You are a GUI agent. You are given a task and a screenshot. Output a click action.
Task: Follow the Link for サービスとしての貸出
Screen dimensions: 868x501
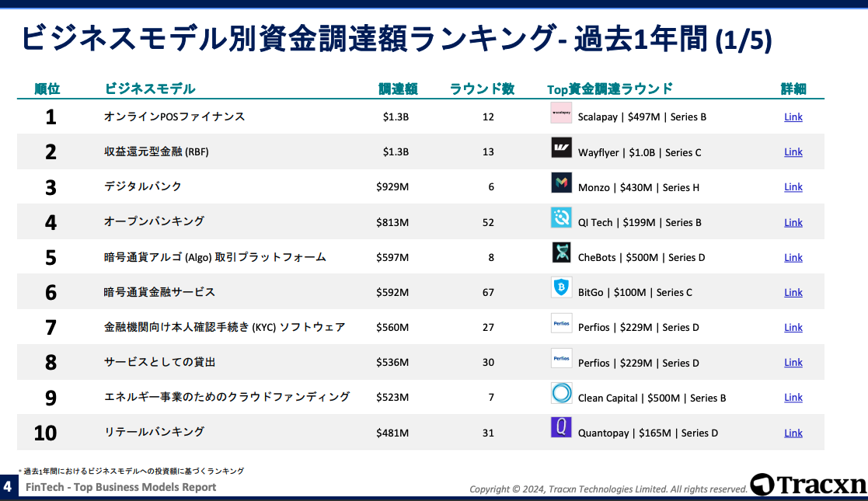tap(793, 363)
